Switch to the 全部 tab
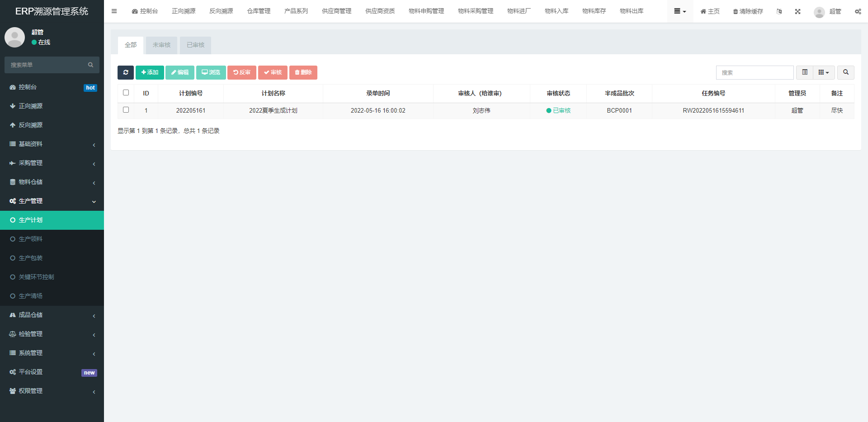 coord(131,45)
